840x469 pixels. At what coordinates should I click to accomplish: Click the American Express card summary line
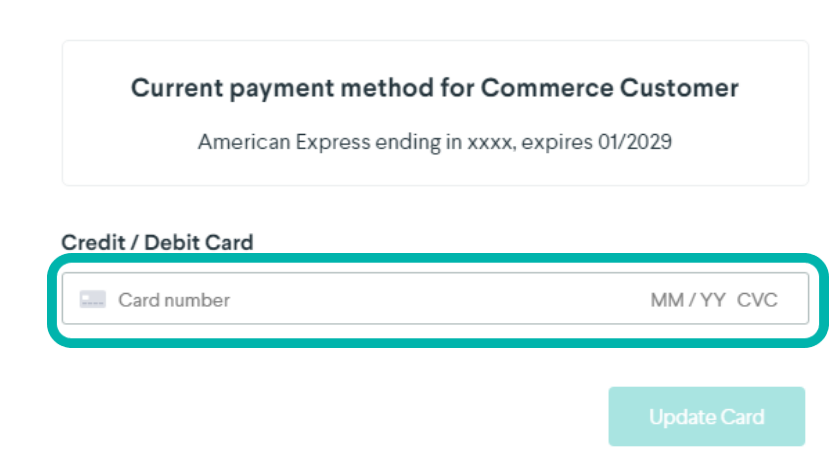tap(434, 142)
